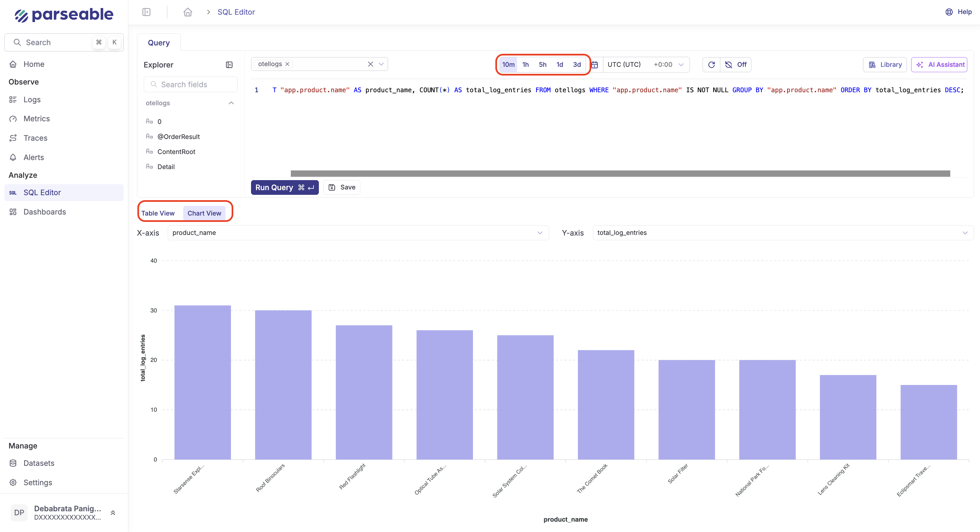Click the Roof Binoculars bar
This screenshot has width=980, height=532.
click(283, 385)
